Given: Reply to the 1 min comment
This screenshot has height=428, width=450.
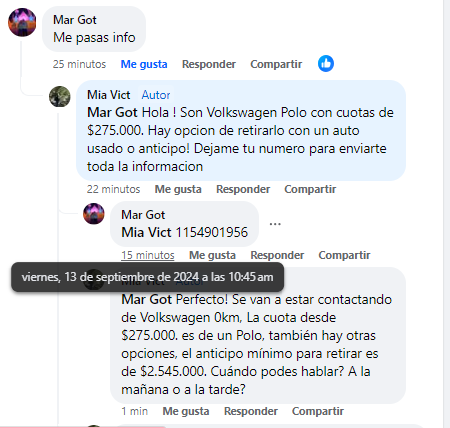Looking at the screenshot, I should [251, 411].
